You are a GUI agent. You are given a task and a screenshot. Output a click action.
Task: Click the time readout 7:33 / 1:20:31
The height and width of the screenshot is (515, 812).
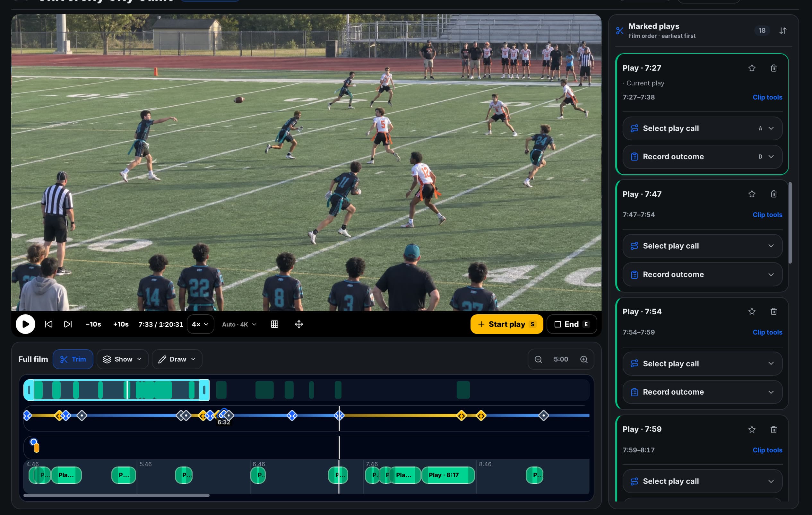[160, 324]
